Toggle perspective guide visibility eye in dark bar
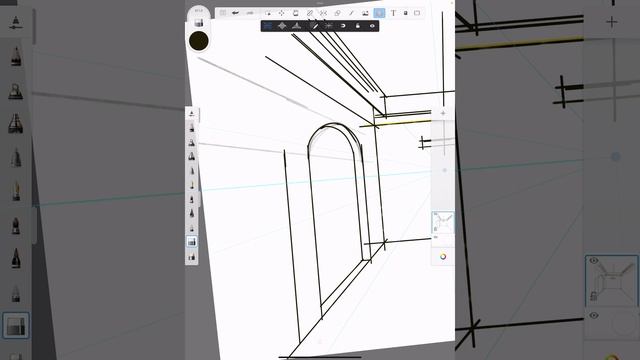This screenshot has height=360, width=640. [372, 26]
